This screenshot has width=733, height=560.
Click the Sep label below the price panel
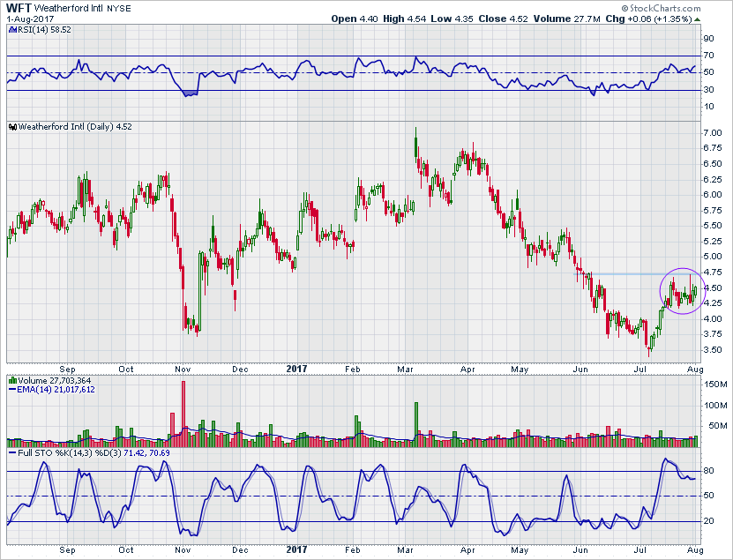pos(67,371)
